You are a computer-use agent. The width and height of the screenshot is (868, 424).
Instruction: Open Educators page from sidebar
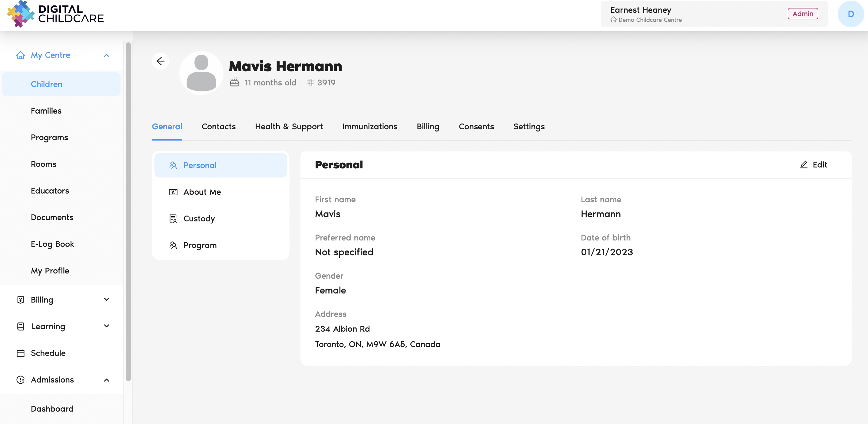click(50, 191)
